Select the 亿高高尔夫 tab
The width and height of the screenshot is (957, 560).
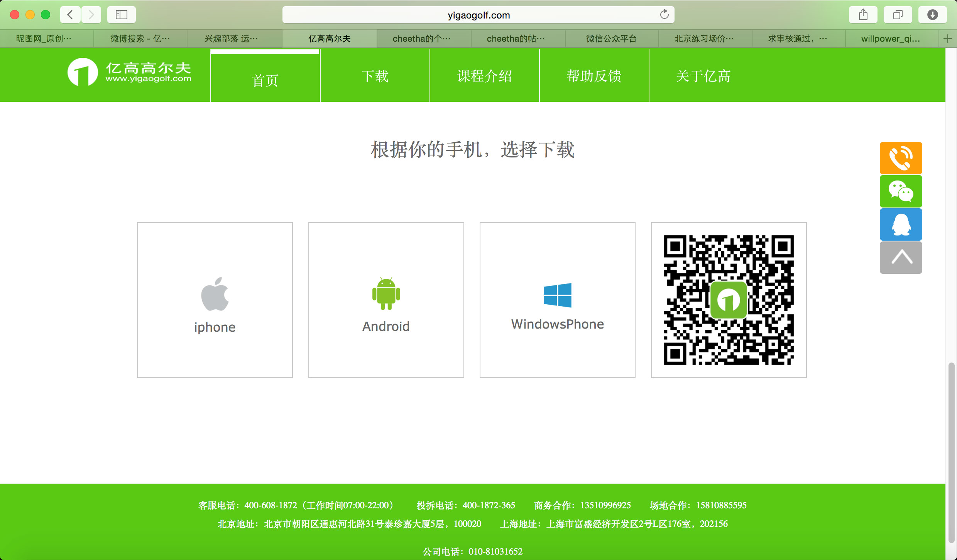329,39
